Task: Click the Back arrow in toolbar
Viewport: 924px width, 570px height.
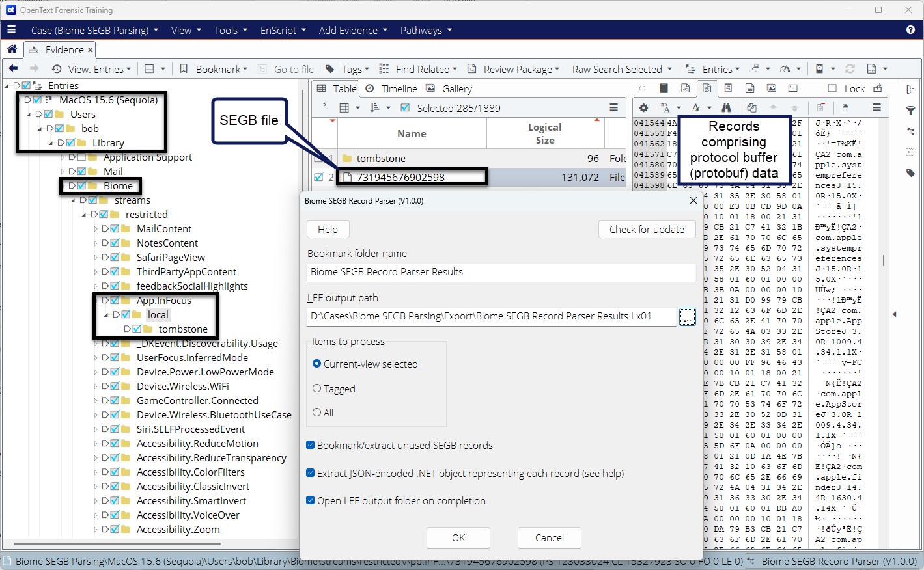Action: click(13, 68)
